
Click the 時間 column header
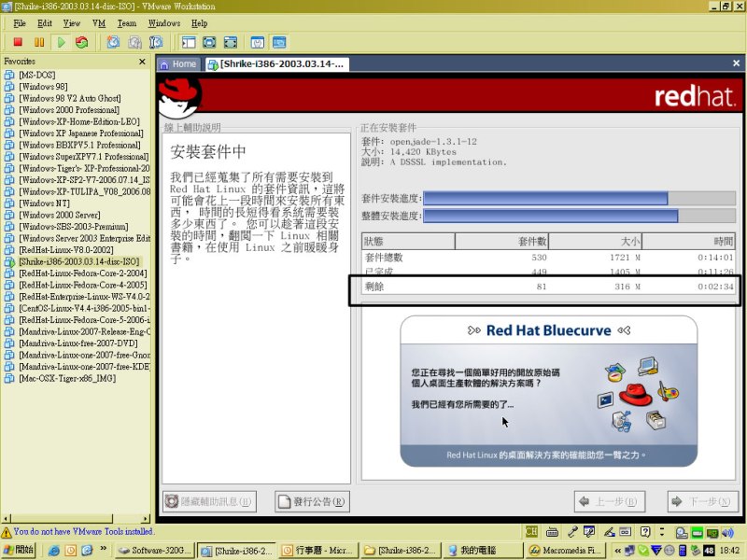pos(688,242)
